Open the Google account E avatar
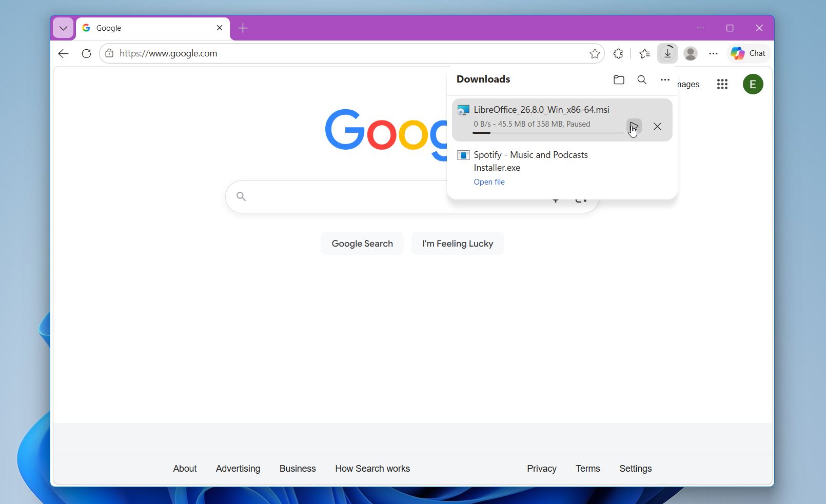Screen dimensions: 826x504 tap(753, 84)
